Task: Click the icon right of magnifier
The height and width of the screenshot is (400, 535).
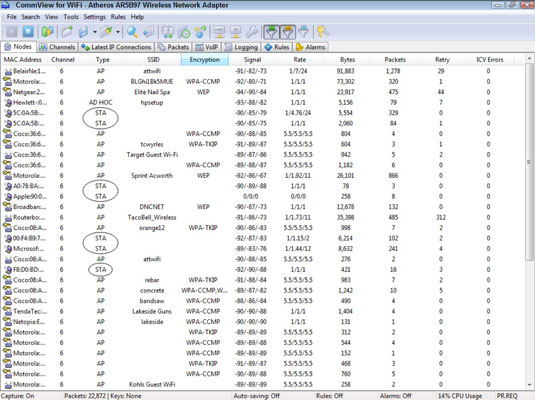Action: (x=149, y=32)
